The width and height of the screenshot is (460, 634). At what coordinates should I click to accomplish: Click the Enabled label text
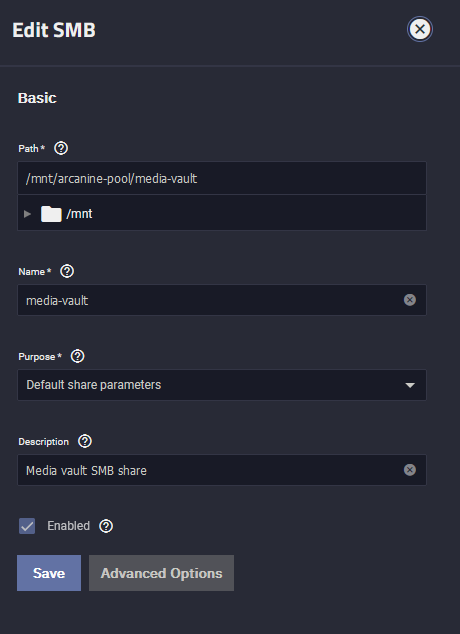[69, 526]
